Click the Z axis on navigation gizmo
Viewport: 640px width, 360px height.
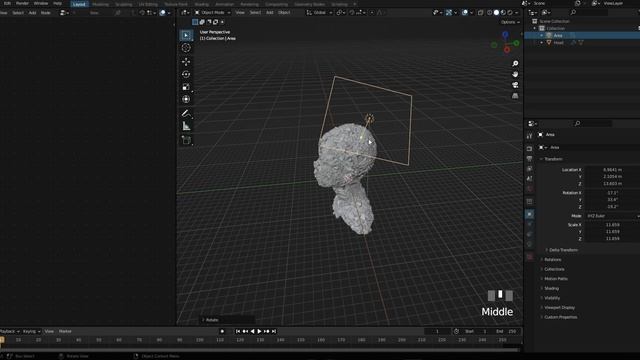click(506, 34)
